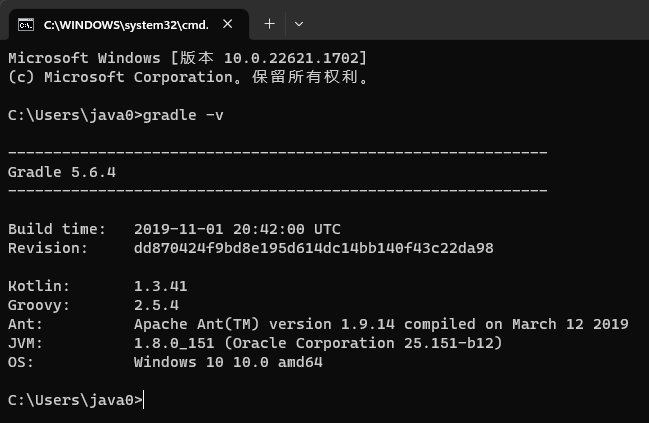
Task: Click the Windows 10 amd64 OS value
Action: point(228,362)
